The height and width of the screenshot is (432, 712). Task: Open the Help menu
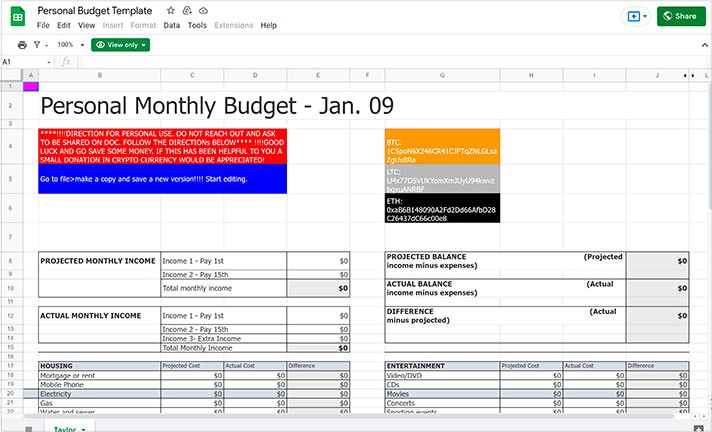tap(268, 25)
